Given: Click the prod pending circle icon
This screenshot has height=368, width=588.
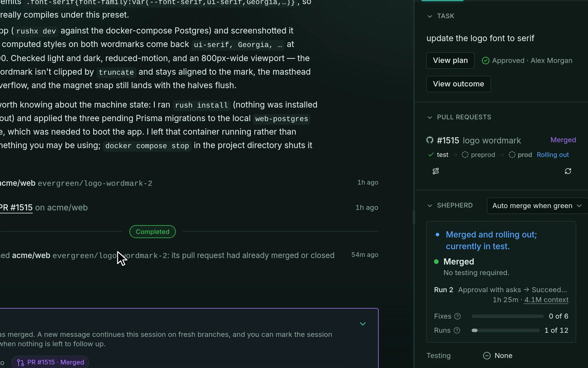Looking at the screenshot, I should click(512, 155).
